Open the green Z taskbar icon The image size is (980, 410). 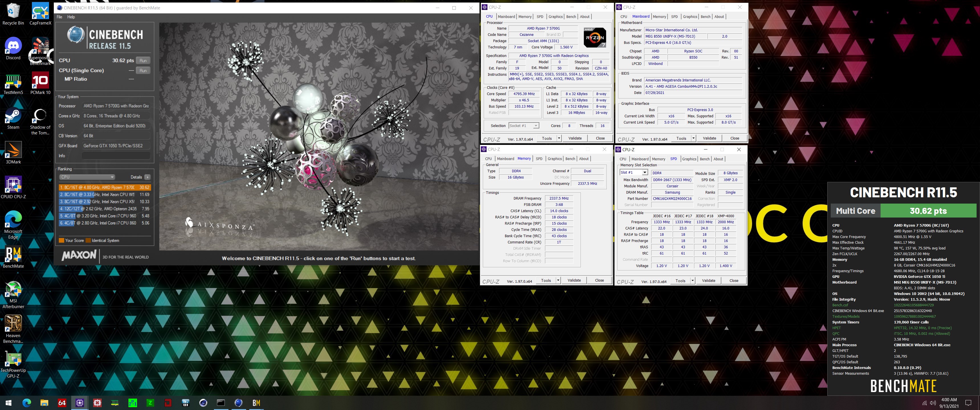(150, 403)
